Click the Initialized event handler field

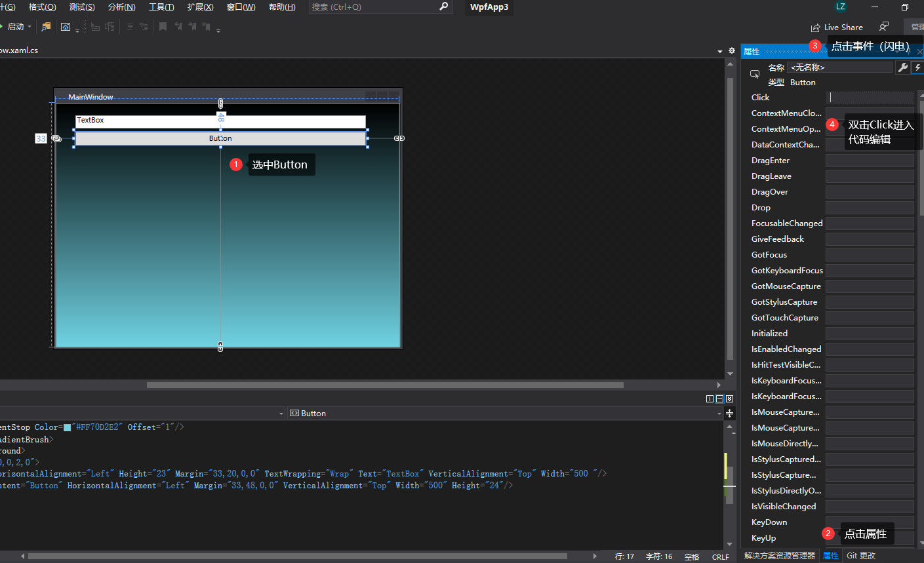click(870, 334)
